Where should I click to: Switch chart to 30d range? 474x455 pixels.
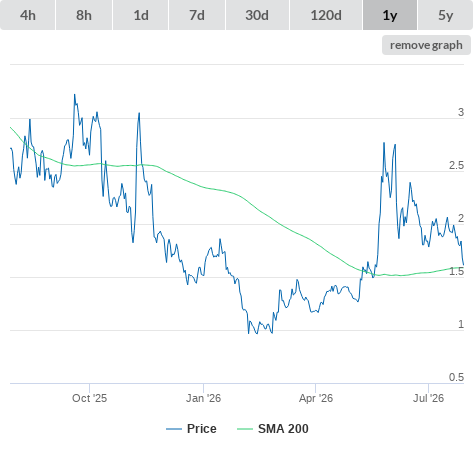coord(257,15)
